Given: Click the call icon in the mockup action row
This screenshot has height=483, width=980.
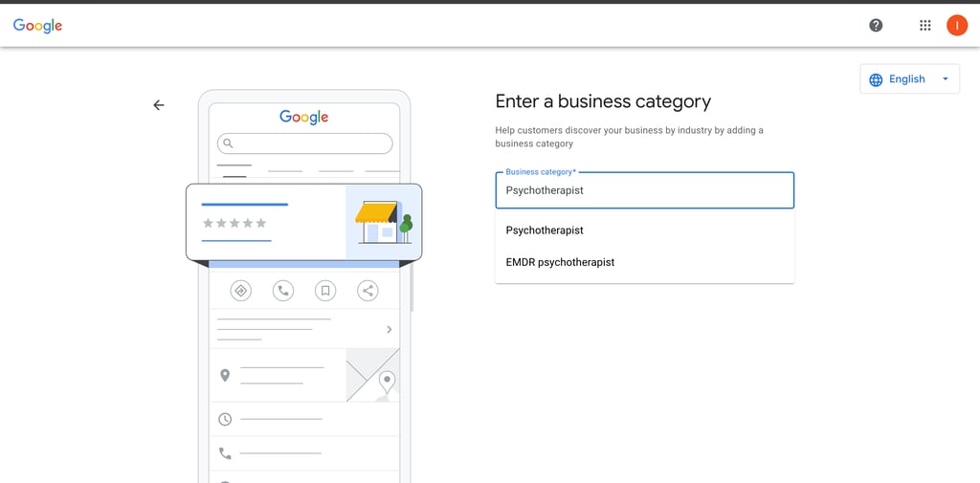Looking at the screenshot, I should coord(283,291).
